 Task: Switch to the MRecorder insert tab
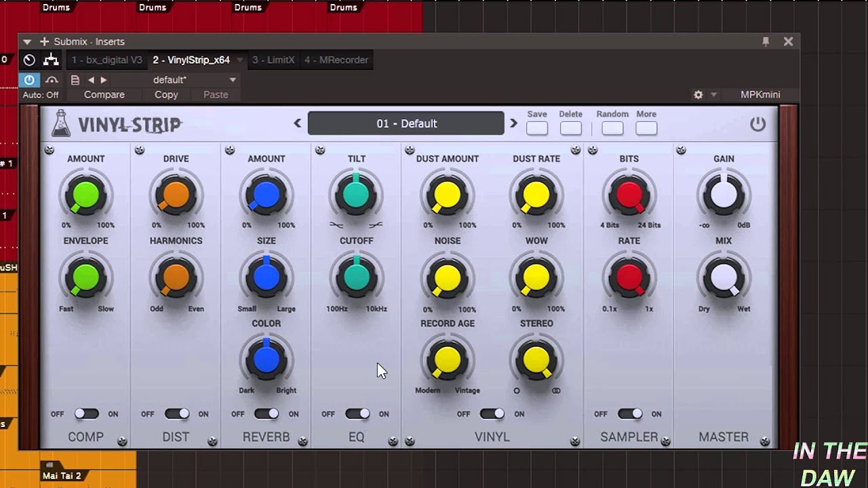pyautogui.click(x=336, y=60)
